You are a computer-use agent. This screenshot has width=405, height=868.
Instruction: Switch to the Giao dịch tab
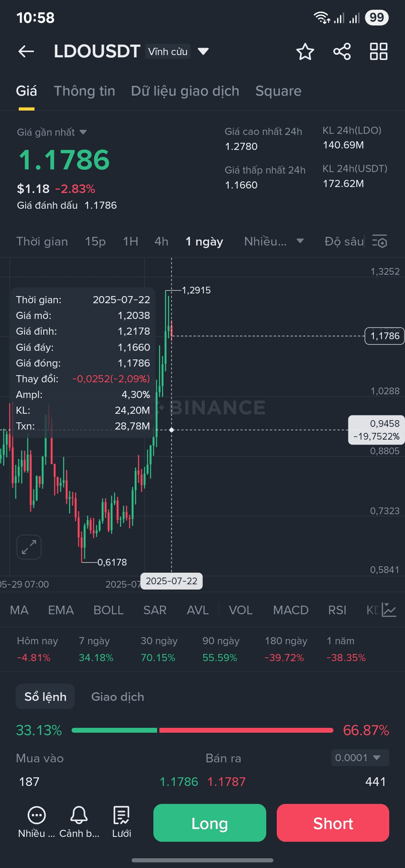117,697
